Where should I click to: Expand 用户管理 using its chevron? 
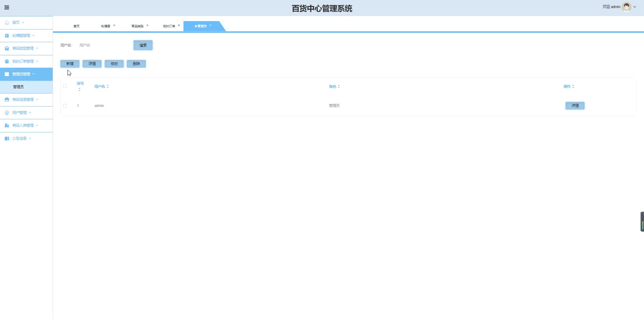pyautogui.click(x=30, y=113)
